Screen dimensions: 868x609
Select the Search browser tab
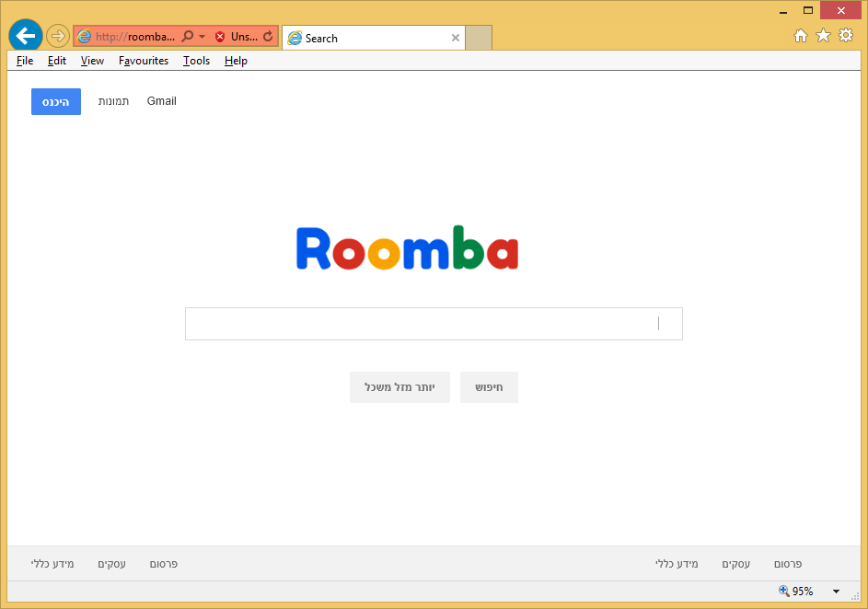point(374,38)
